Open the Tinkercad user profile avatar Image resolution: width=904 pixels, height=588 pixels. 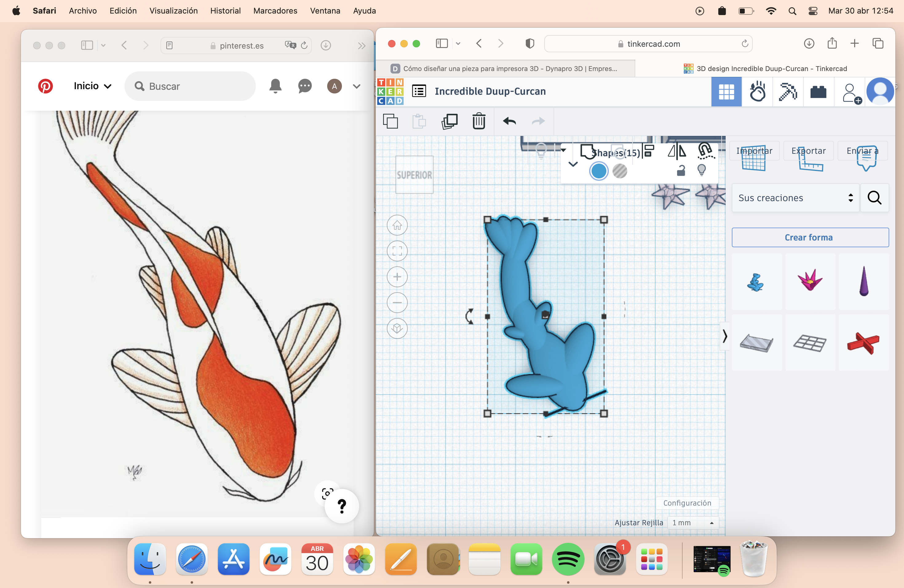tap(880, 92)
